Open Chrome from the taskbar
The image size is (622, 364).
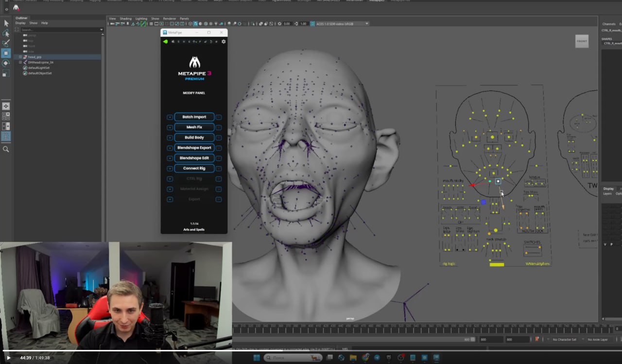(x=365, y=358)
